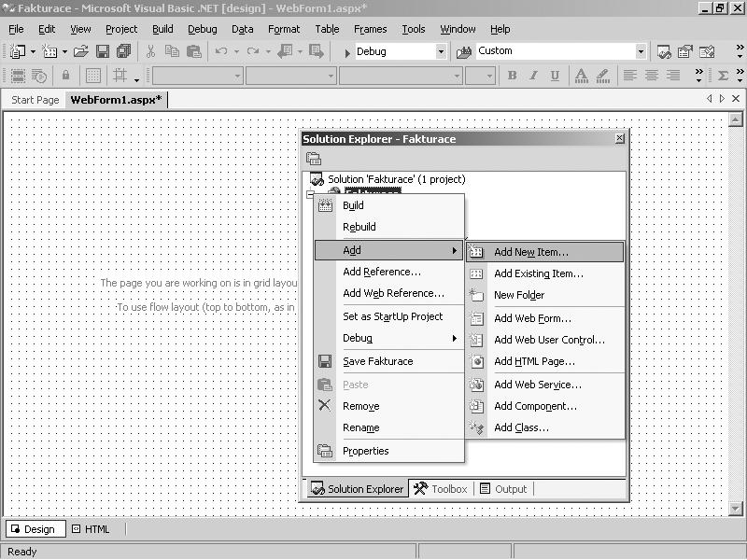This screenshot has width=747, height=560.
Task: Toggle Italic formatting button
Action: (x=533, y=76)
